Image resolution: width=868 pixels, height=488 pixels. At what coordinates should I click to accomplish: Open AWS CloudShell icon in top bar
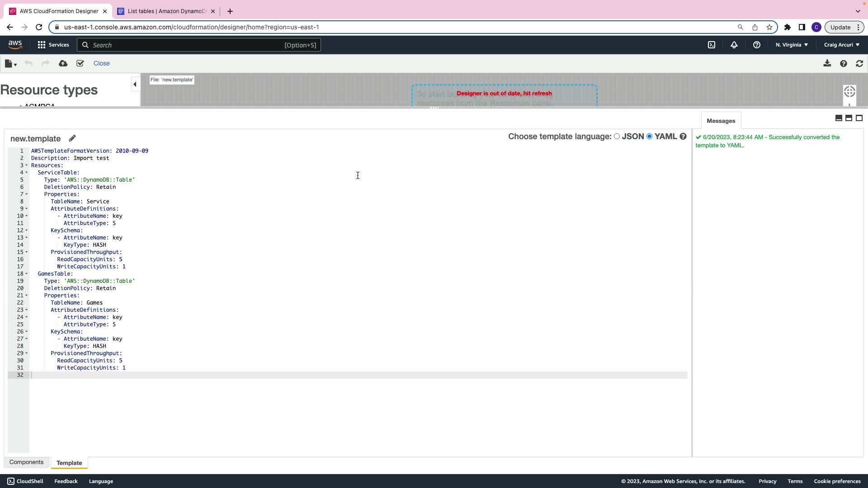point(712,45)
